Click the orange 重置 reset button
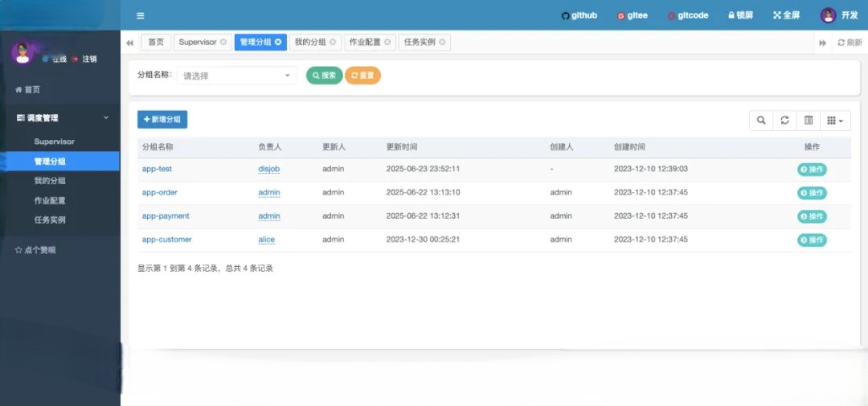This screenshot has width=868, height=406. pos(362,76)
